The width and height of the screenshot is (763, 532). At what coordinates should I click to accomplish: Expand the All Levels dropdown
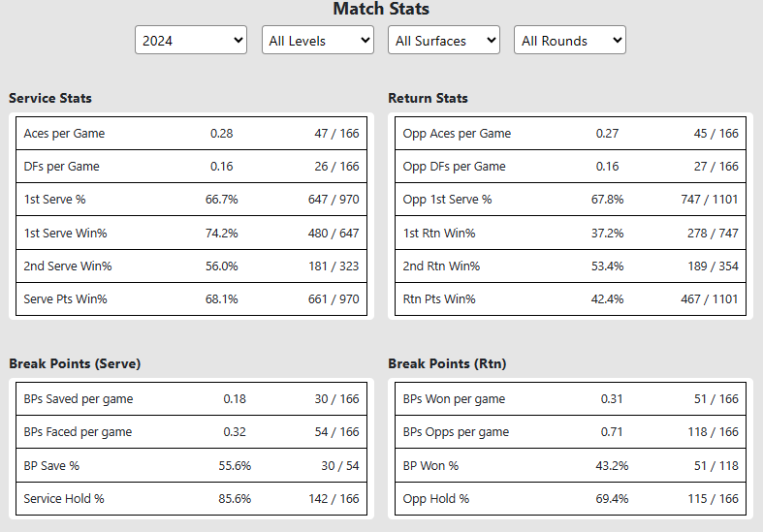pyautogui.click(x=317, y=41)
